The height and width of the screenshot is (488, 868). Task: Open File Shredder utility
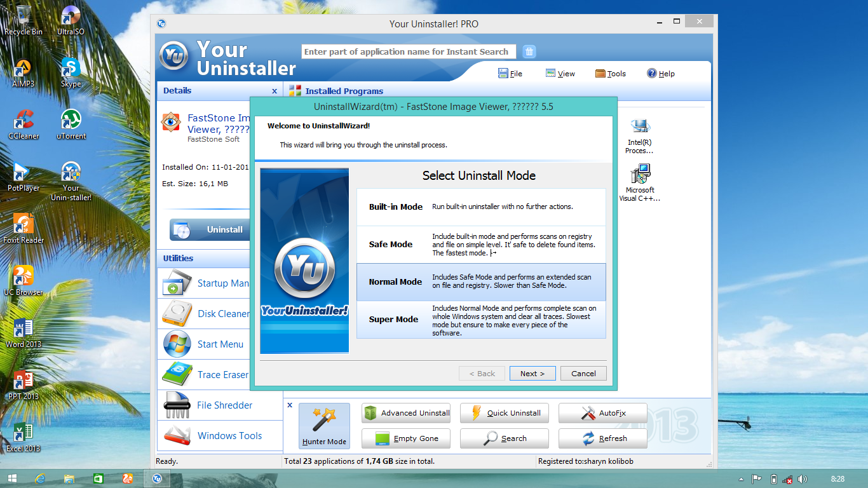pyautogui.click(x=220, y=405)
